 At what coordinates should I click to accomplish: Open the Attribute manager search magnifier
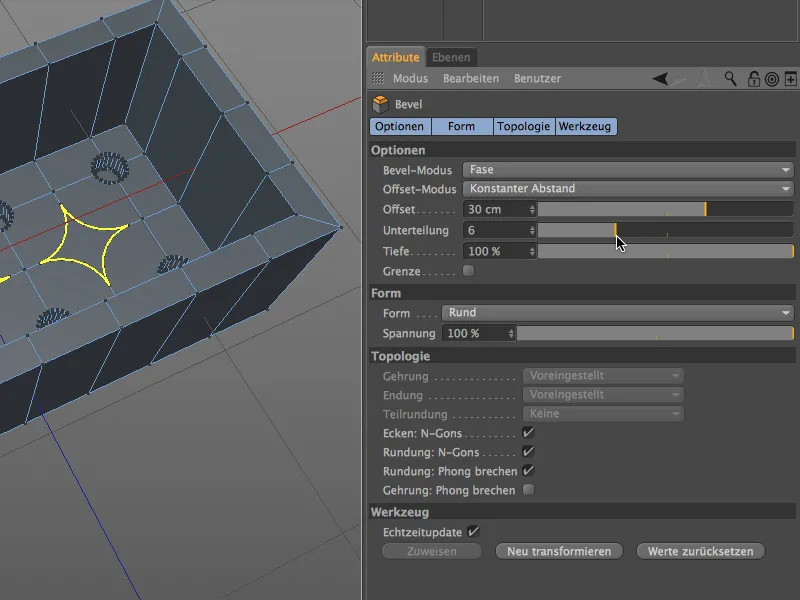pyautogui.click(x=731, y=79)
